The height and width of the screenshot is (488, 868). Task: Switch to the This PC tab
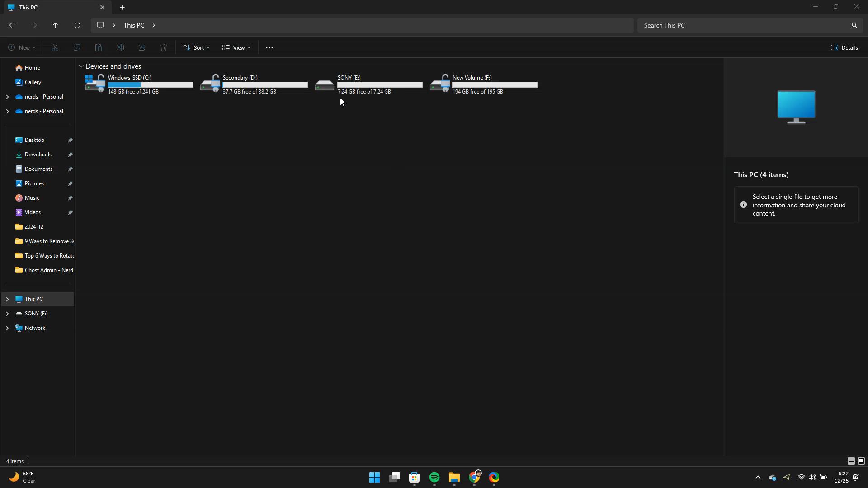(x=50, y=7)
